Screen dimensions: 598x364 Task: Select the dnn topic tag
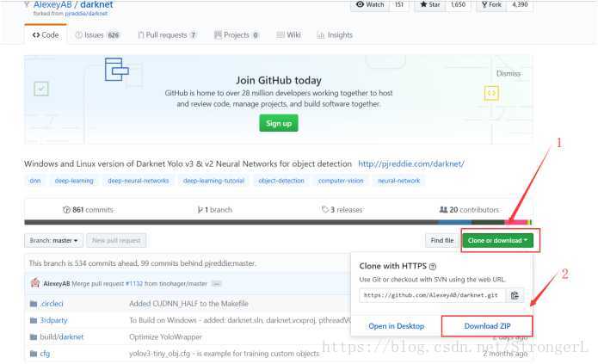point(35,181)
